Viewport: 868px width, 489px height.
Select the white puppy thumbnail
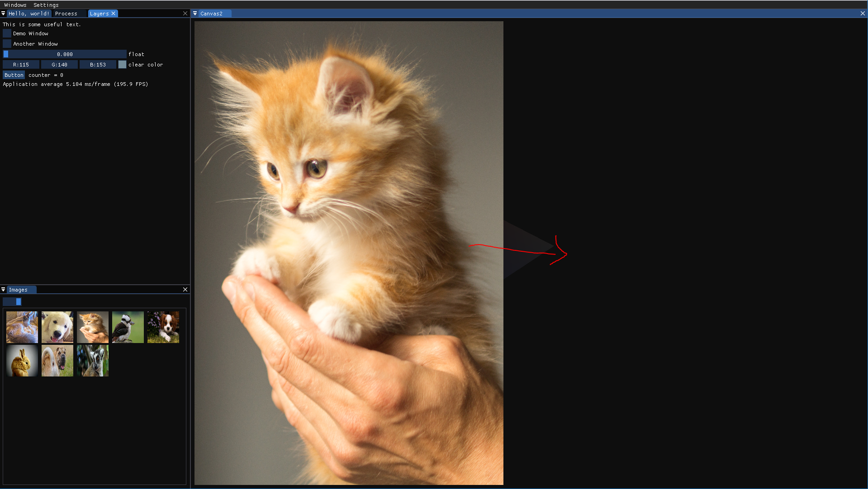pyautogui.click(x=57, y=327)
